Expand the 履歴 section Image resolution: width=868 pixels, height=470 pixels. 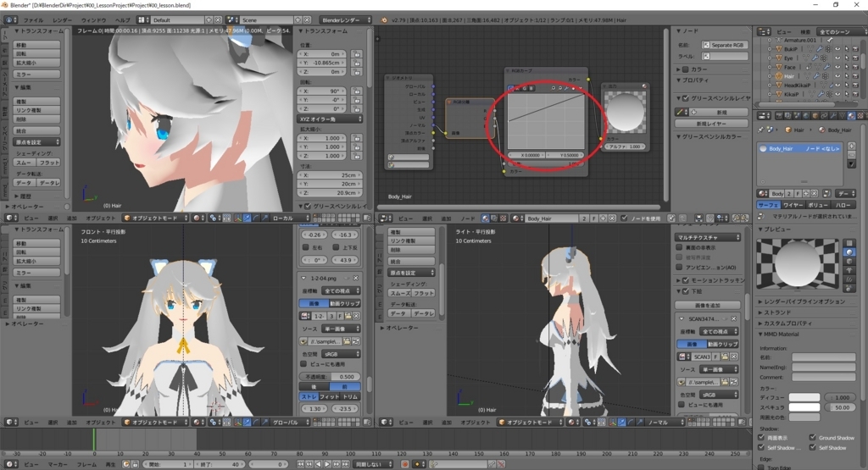click(x=23, y=196)
